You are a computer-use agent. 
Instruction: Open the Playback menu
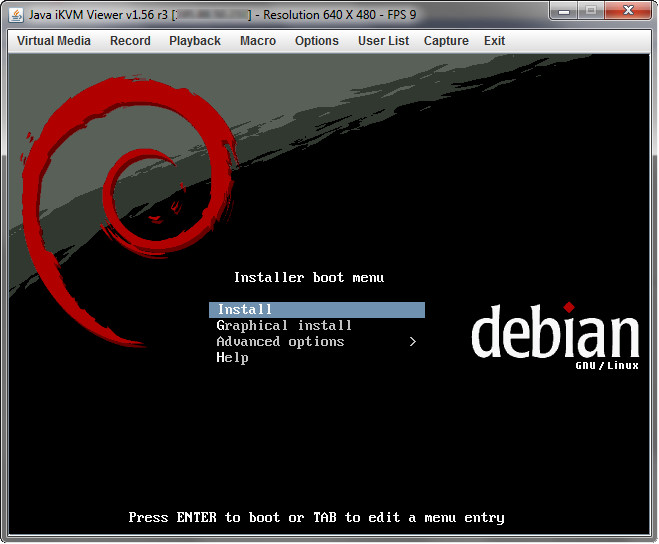pyautogui.click(x=195, y=41)
